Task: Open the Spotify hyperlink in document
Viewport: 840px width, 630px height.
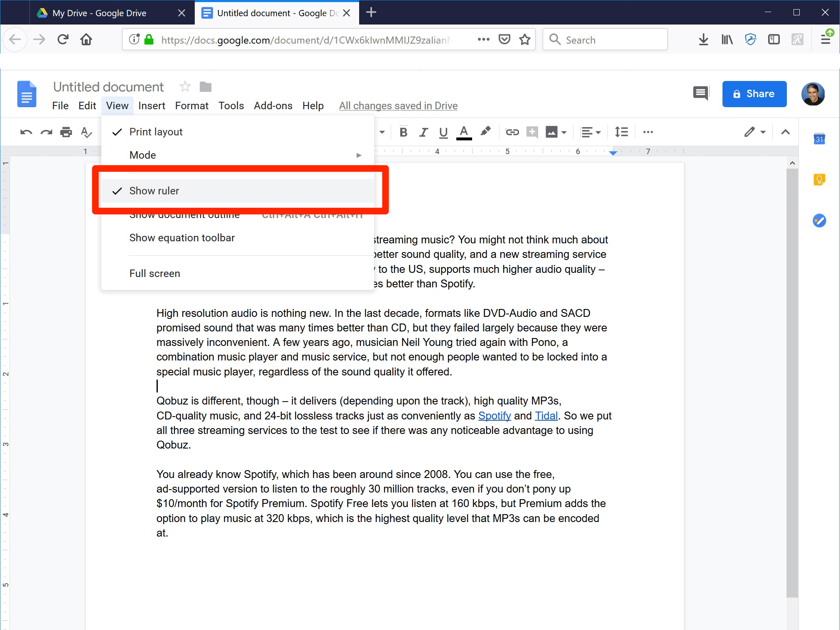Action: pos(495,416)
